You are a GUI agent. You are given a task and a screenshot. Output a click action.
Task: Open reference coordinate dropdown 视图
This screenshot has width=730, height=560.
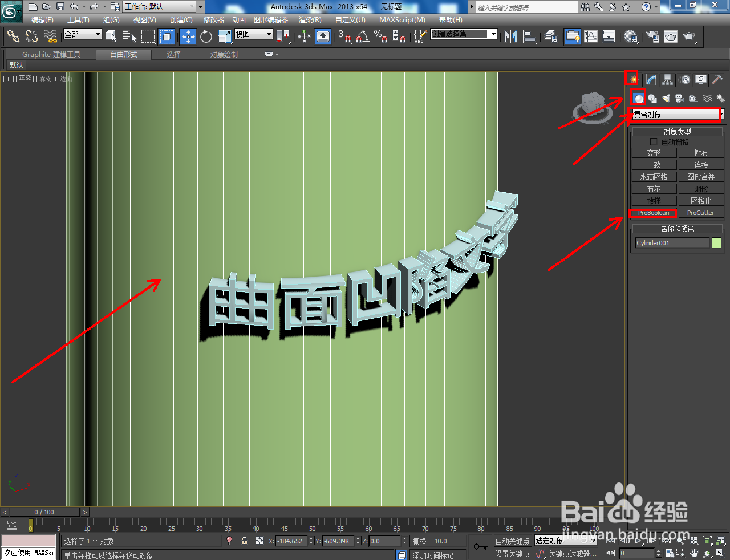point(253,34)
